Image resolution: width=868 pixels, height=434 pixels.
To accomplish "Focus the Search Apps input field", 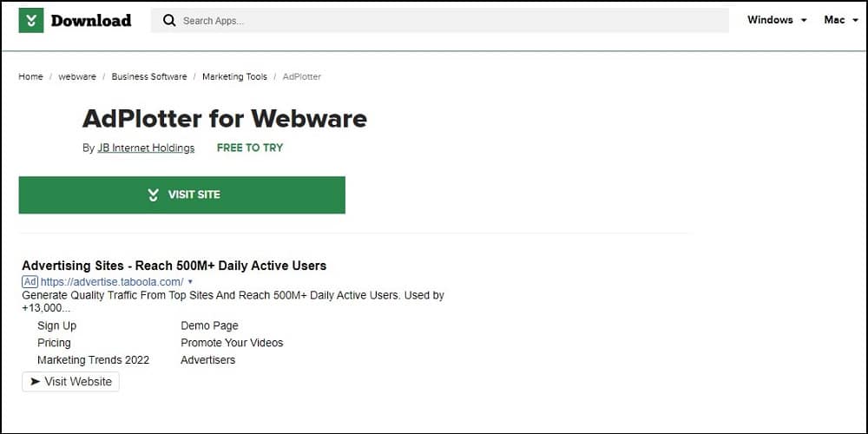I will (x=440, y=21).
